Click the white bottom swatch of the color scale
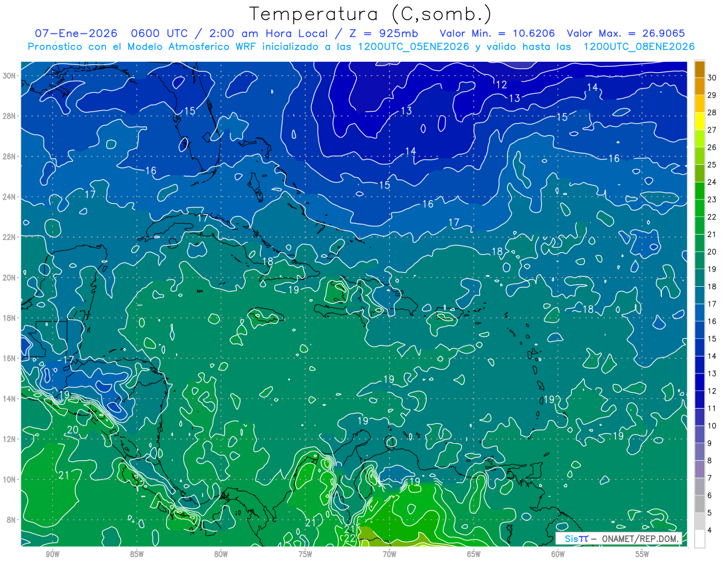The height and width of the screenshot is (562, 728). pyautogui.click(x=699, y=539)
